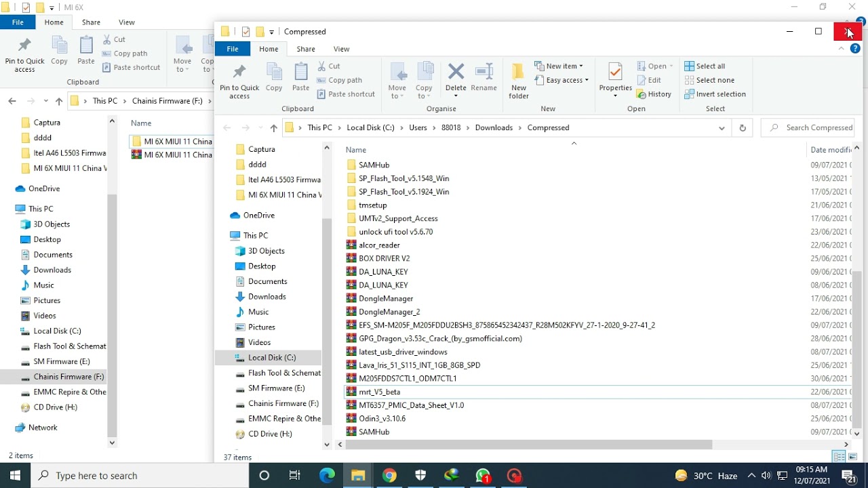Click the red X Delete icon
This screenshot has height=488, width=868.
456,71
